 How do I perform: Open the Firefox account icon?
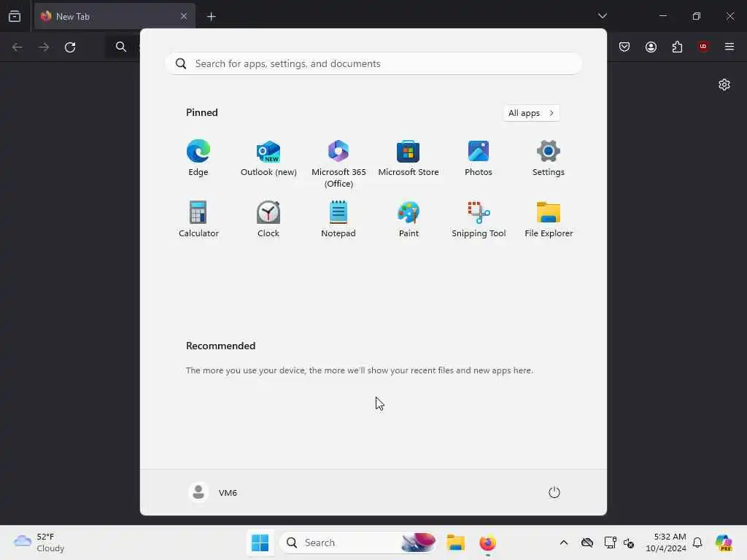click(651, 47)
